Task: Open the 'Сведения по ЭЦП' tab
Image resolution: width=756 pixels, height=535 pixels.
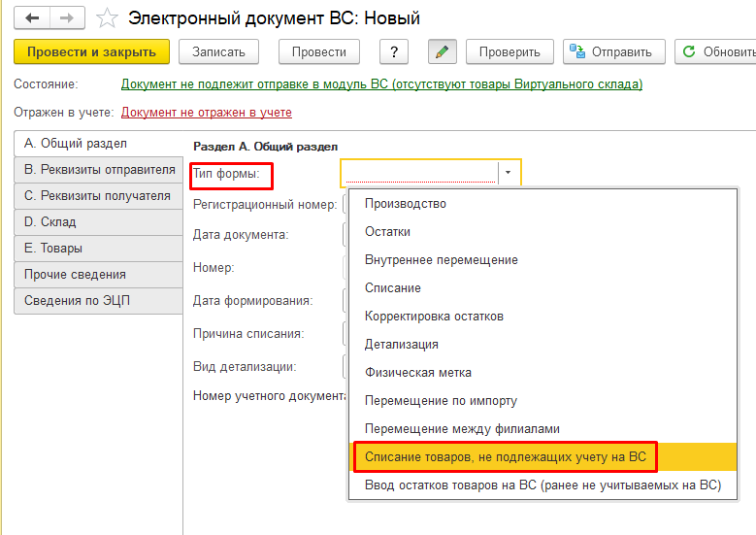Action: point(99,300)
